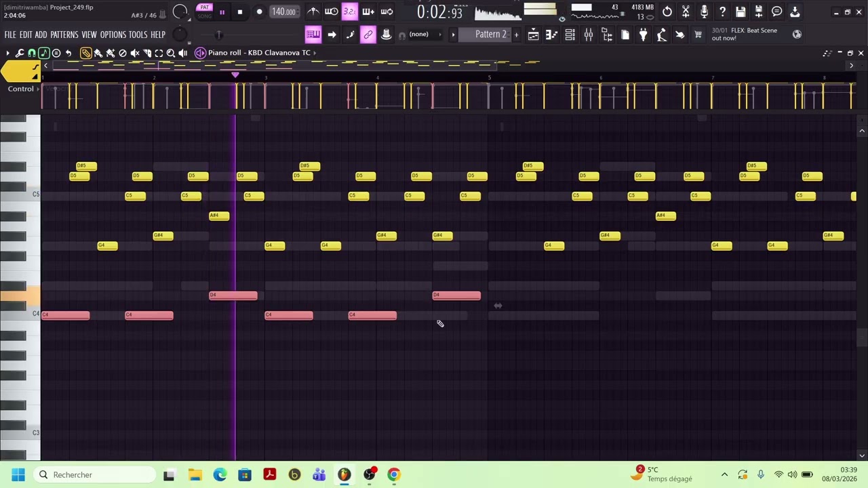Open the ADD menu
This screenshot has width=868, height=488.
coord(41,35)
